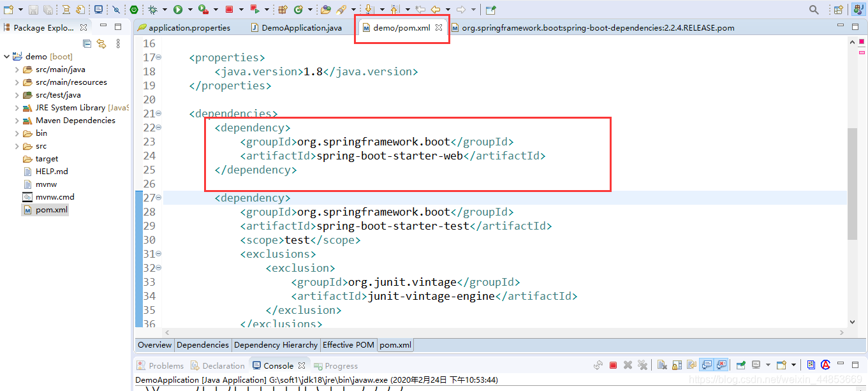Viewport: 868px width, 391px height.
Task: Expand the Maven Dependencies node
Action: pos(17,121)
